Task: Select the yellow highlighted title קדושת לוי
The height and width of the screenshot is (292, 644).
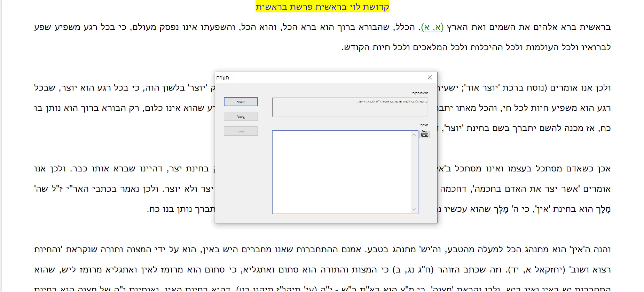Action: point(322,7)
